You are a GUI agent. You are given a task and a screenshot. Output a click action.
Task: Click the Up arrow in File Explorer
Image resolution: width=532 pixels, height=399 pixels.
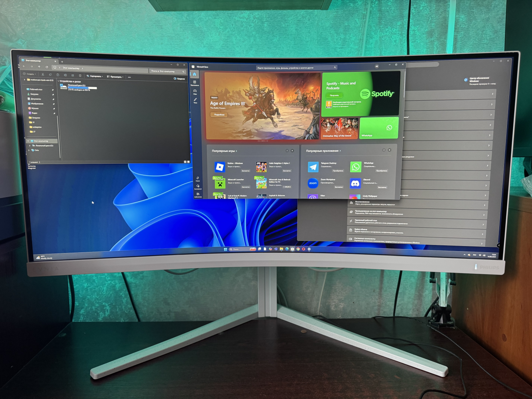pyautogui.click(x=39, y=67)
